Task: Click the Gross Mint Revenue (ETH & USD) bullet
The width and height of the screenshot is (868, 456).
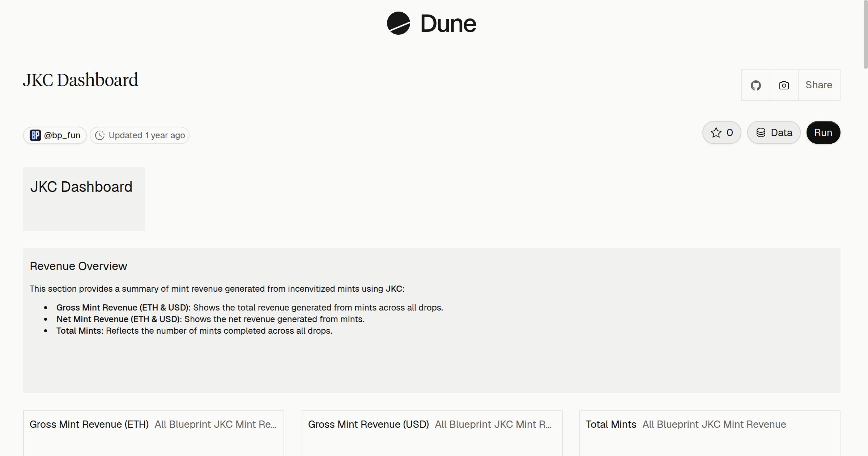Action: click(250, 308)
